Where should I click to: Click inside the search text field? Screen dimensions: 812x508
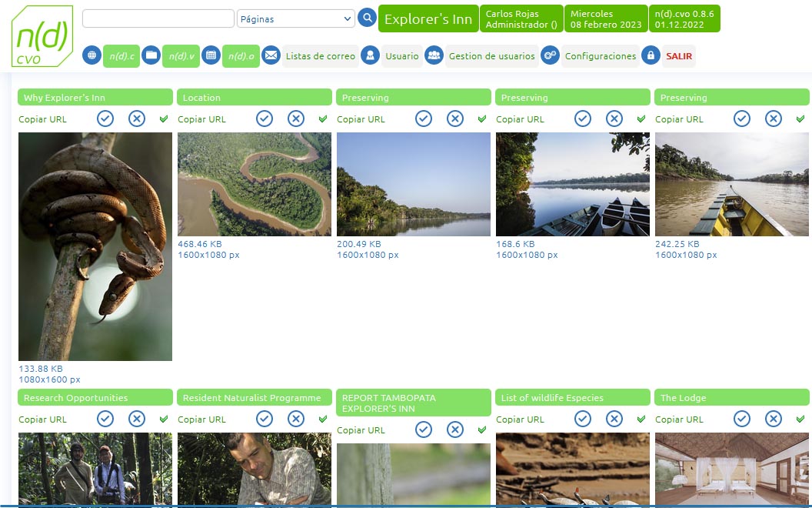[x=158, y=18]
